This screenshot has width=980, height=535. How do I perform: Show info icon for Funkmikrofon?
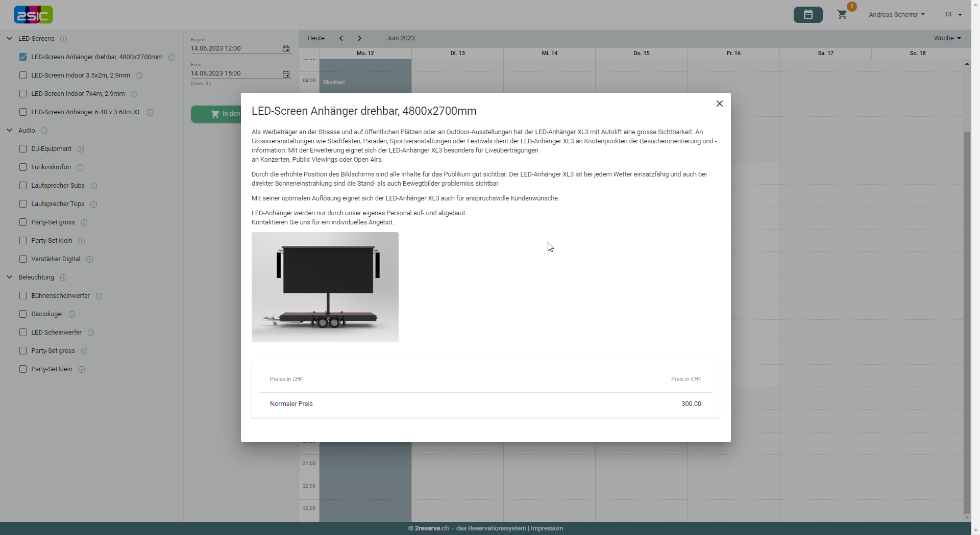(80, 167)
